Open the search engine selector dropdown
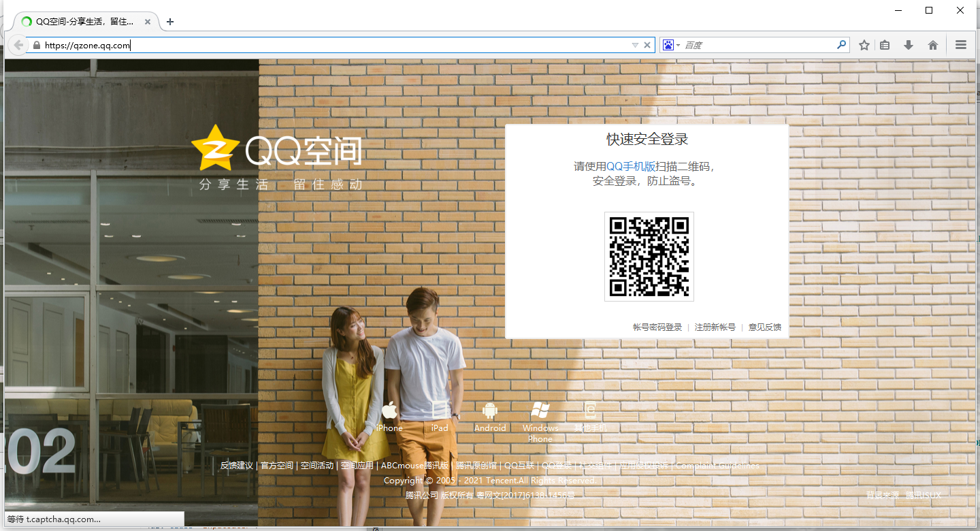The width and height of the screenshot is (980, 531). (670, 44)
